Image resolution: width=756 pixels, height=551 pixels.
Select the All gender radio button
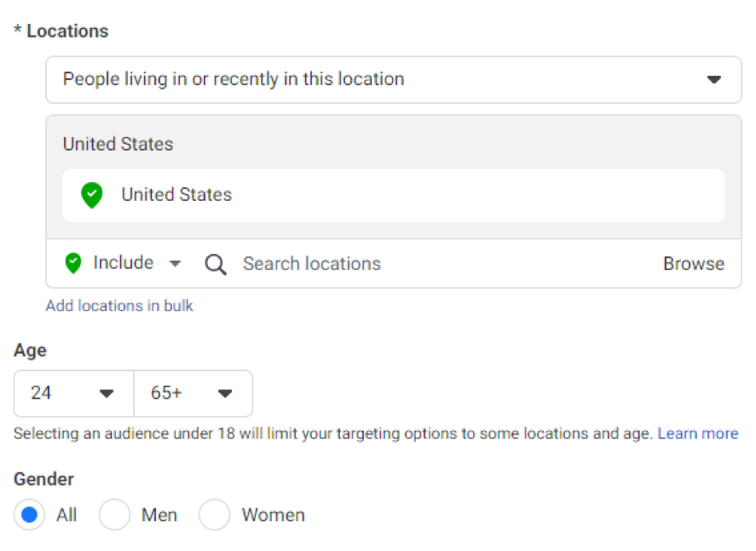tap(30, 514)
